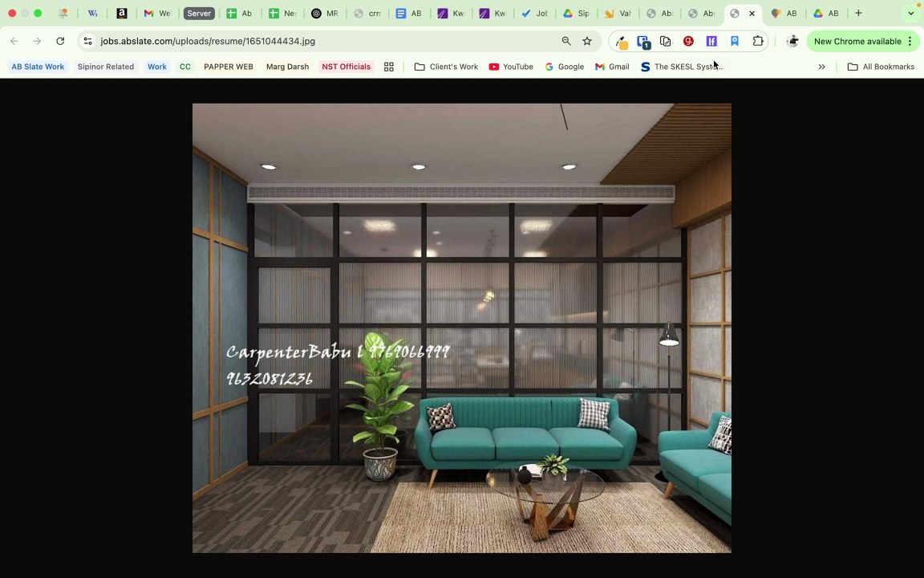924x578 pixels.
Task: Expand the AB Slate Work tab group
Action: pyautogui.click(x=38, y=67)
